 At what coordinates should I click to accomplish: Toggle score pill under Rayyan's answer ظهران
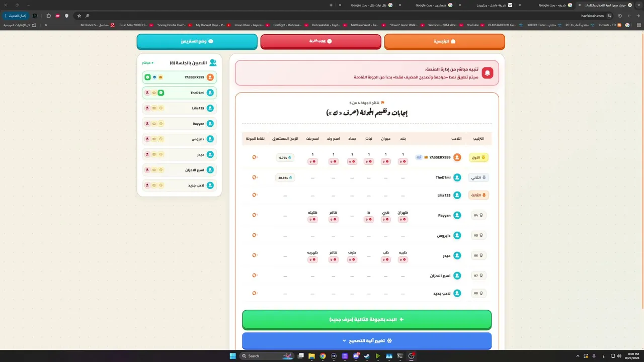[403, 220]
